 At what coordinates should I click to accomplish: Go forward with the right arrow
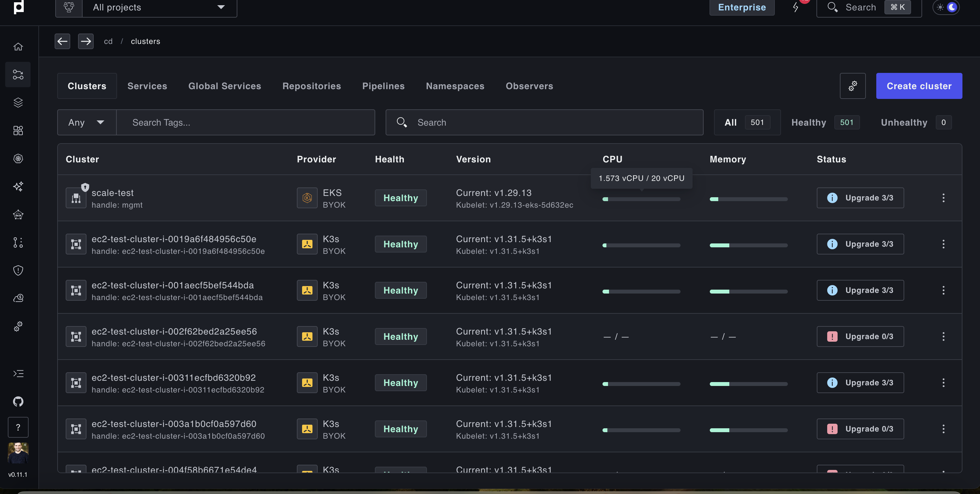tap(86, 41)
